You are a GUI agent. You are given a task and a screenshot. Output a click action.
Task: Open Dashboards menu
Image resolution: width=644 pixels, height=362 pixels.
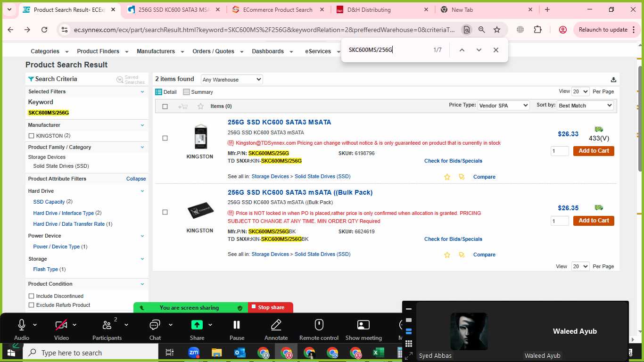[x=272, y=51]
